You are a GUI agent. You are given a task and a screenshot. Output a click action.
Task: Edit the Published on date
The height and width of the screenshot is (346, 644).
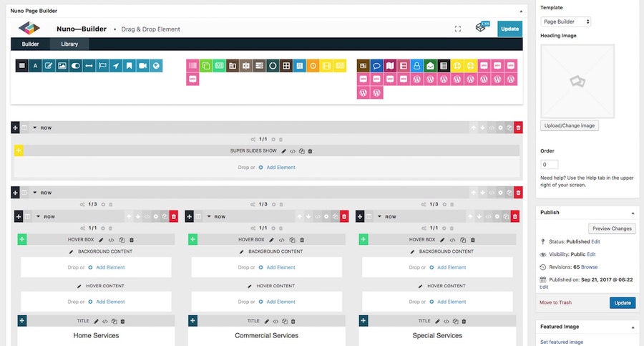coord(544,287)
